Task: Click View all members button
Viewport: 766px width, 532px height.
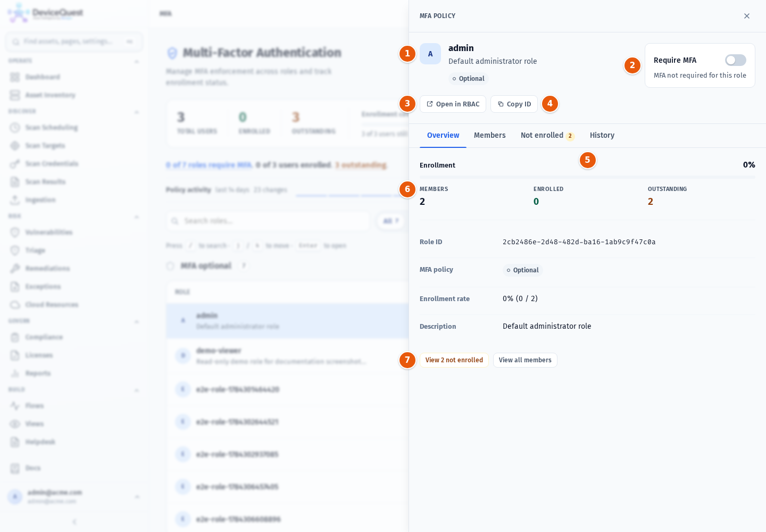Action: point(525,360)
